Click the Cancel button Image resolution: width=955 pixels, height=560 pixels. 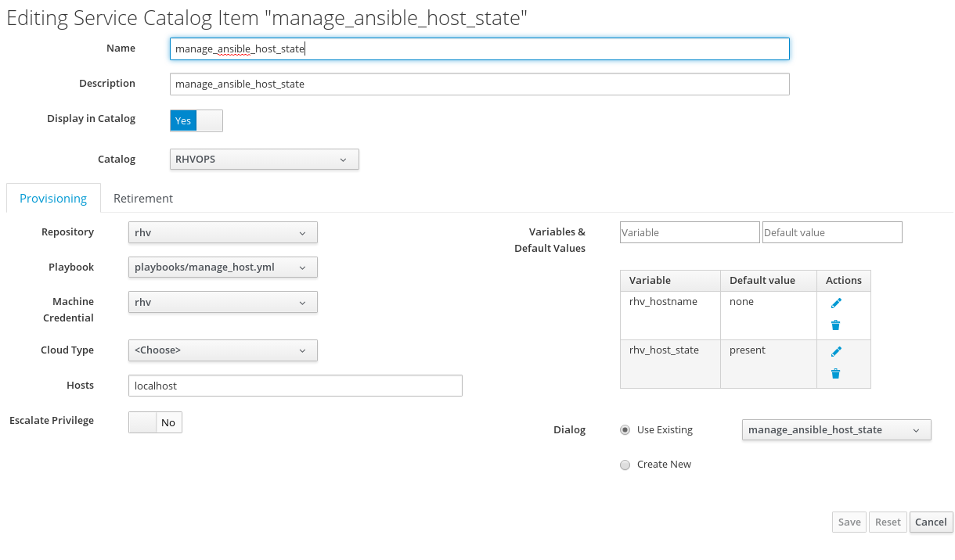[932, 522]
